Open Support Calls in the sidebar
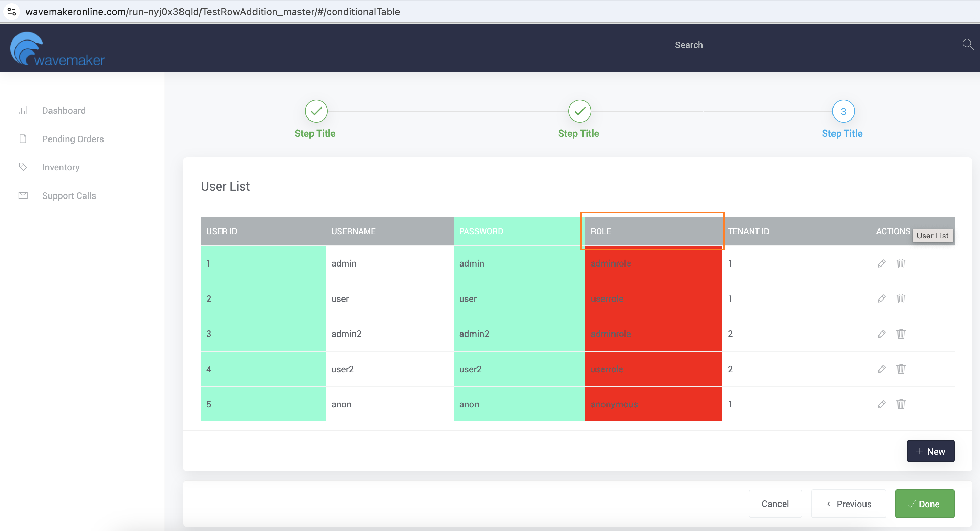The width and height of the screenshot is (980, 531). [69, 196]
